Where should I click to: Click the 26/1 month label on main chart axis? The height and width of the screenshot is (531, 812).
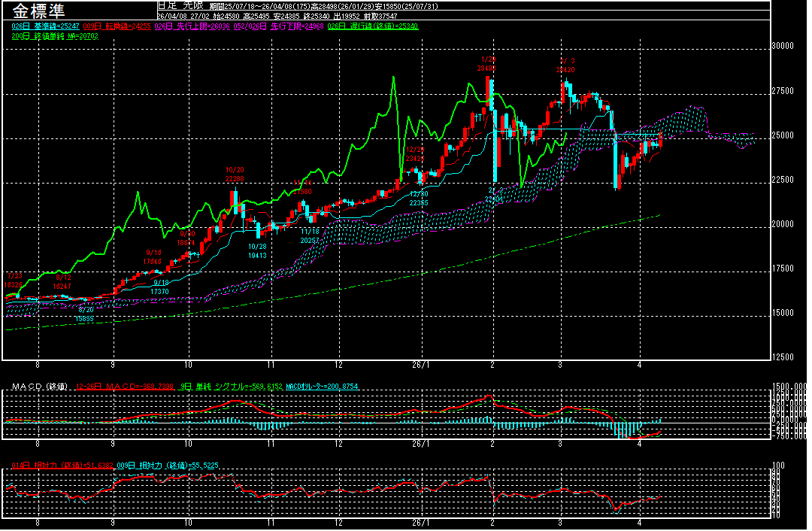tap(422, 364)
